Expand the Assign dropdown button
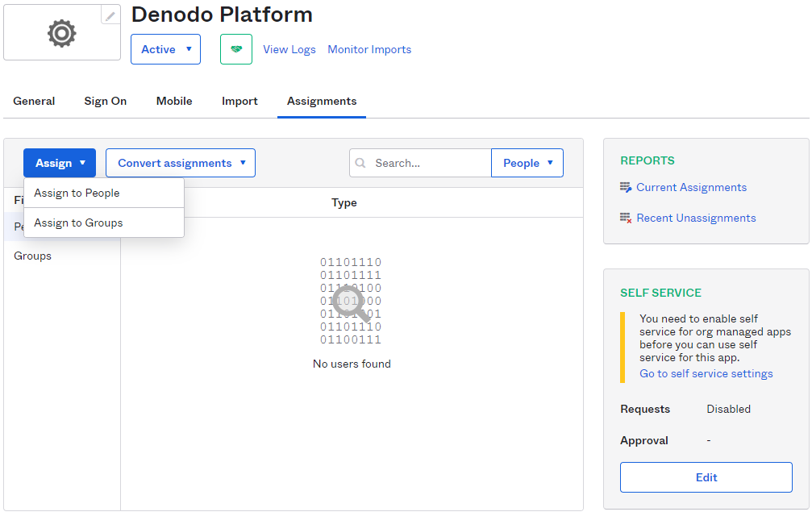 click(60, 163)
